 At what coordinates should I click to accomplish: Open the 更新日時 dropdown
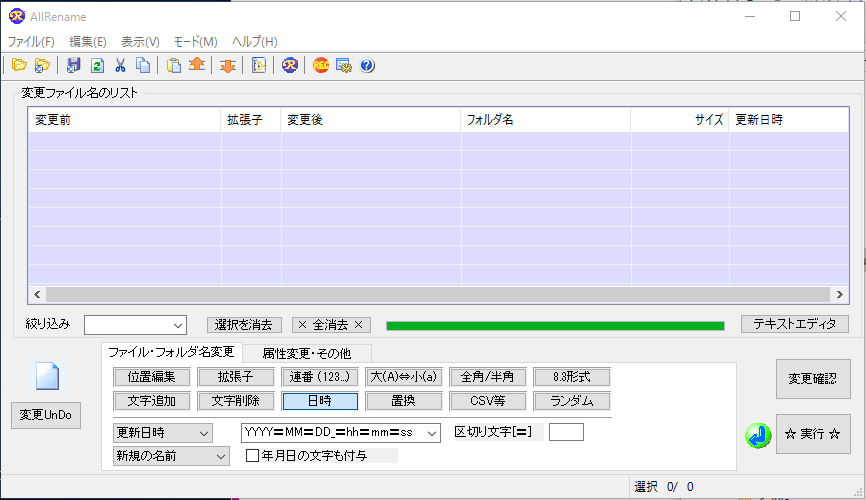tap(162, 433)
